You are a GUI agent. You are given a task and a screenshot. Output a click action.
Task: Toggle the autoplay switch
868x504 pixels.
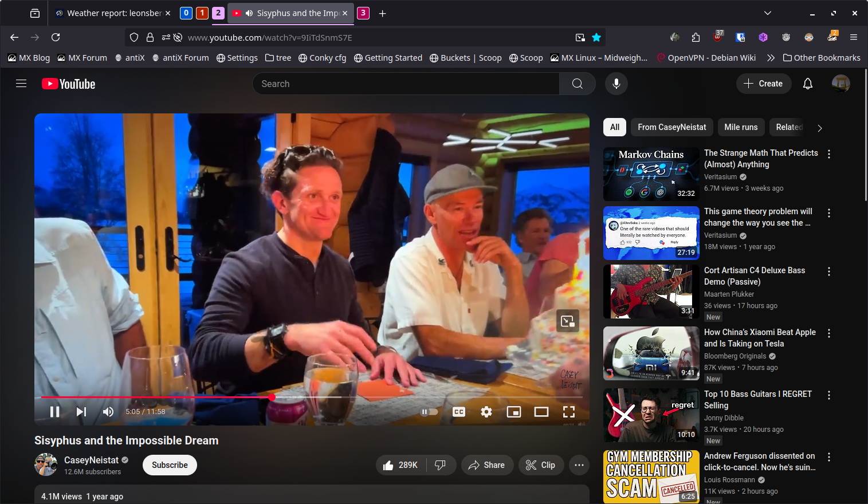tap(429, 412)
